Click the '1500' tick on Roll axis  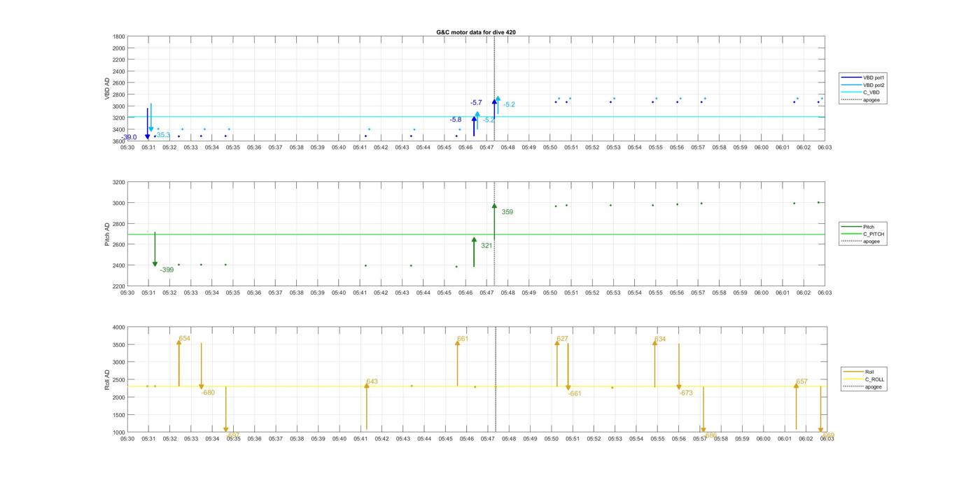118,415
